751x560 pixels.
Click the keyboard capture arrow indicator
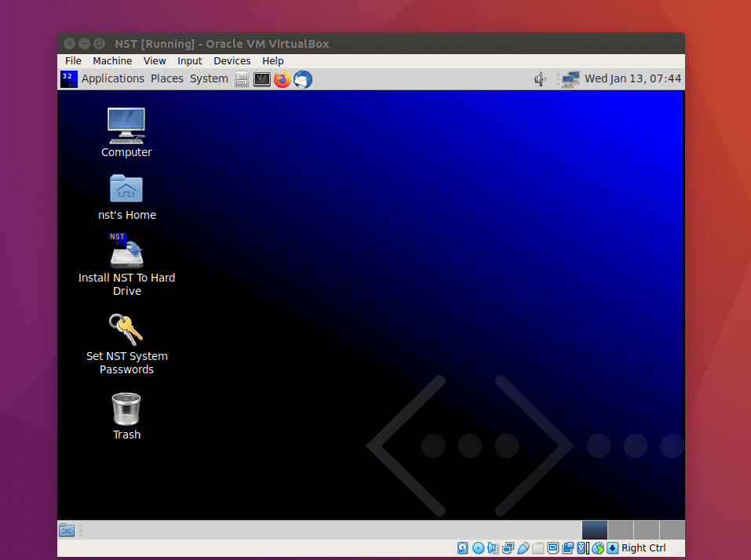tap(613, 548)
